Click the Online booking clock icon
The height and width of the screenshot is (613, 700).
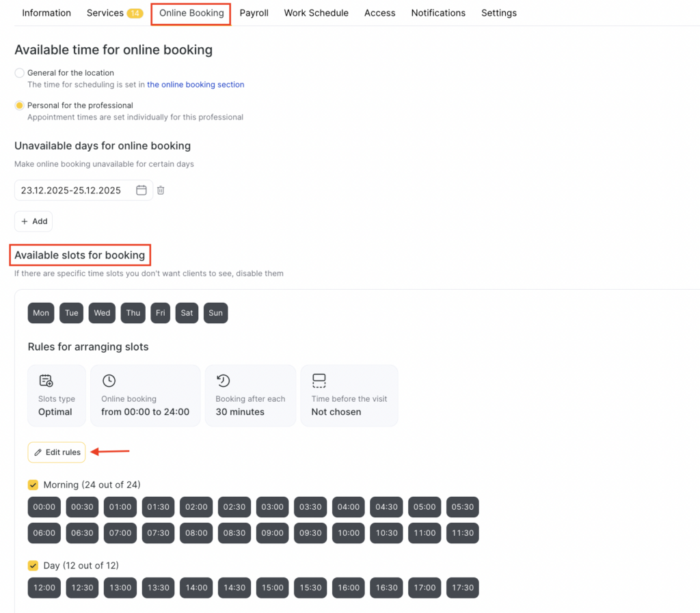coord(109,381)
